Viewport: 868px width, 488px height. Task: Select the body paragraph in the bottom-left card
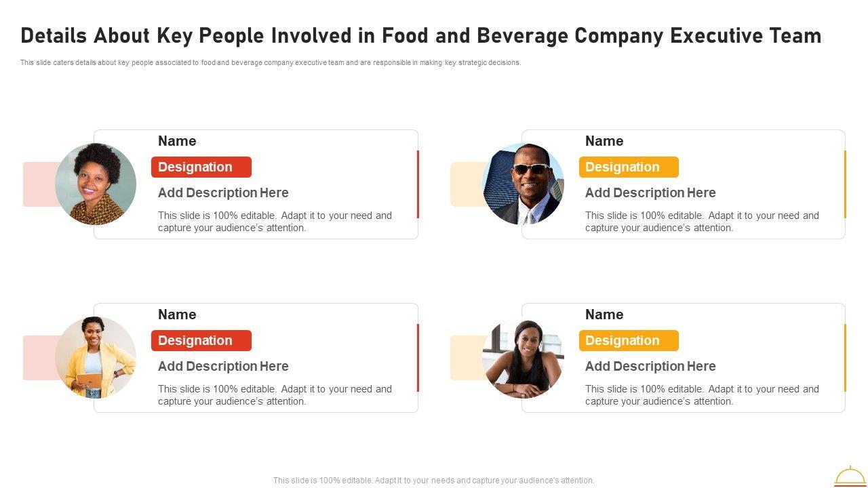pyautogui.click(x=275, y=395)
